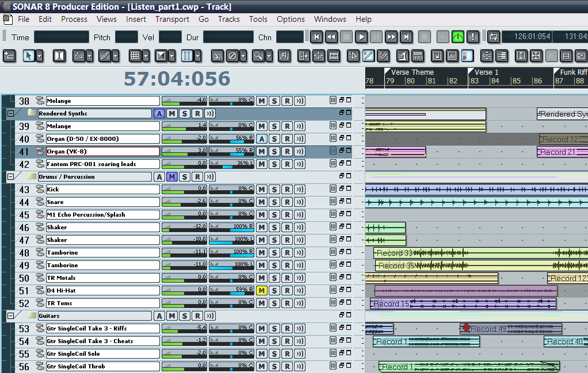Screen dimensions: 588x373
Task: Adjust the Organ (VK-8) volume slider
Action: click(x=184, y=152)
